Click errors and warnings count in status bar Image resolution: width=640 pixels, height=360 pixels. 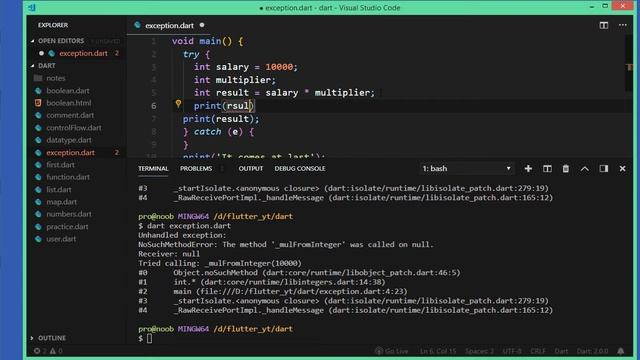49,351
